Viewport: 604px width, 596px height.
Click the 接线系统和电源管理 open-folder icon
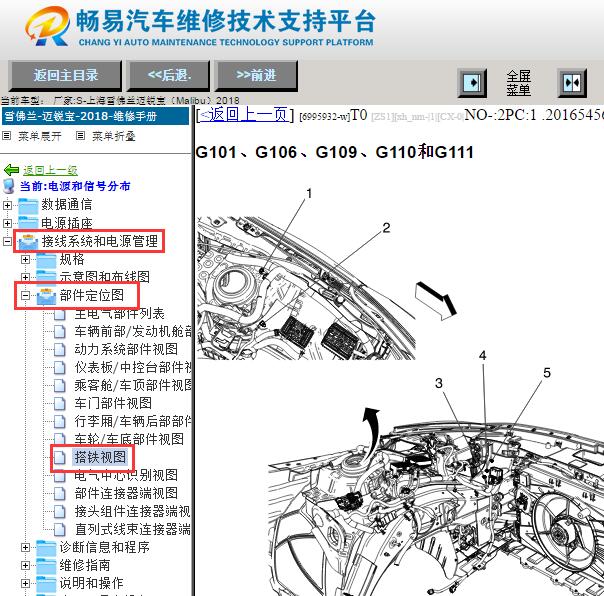28,242
